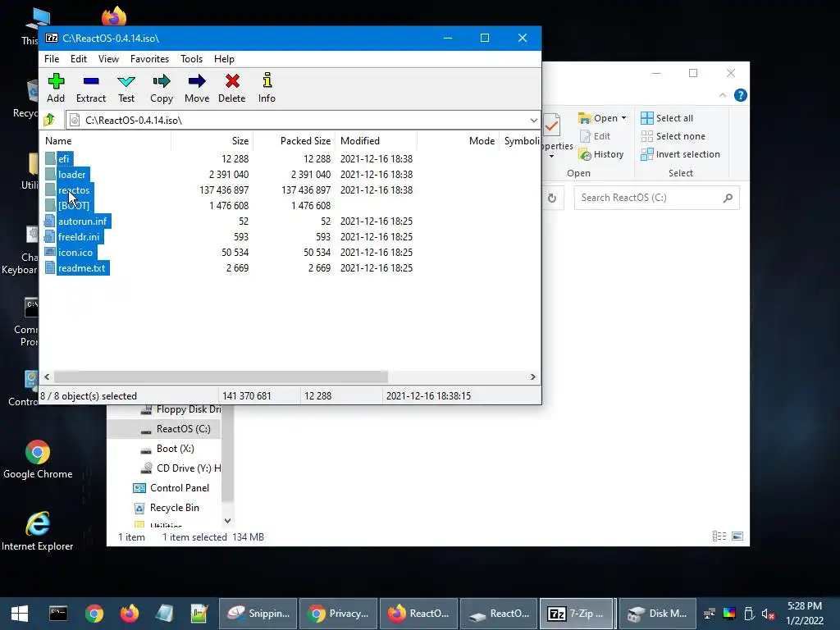Viewport: 840px width, 630px height.
Task: Click navigation pane scroll down arrow
Action: click(228, 521)
